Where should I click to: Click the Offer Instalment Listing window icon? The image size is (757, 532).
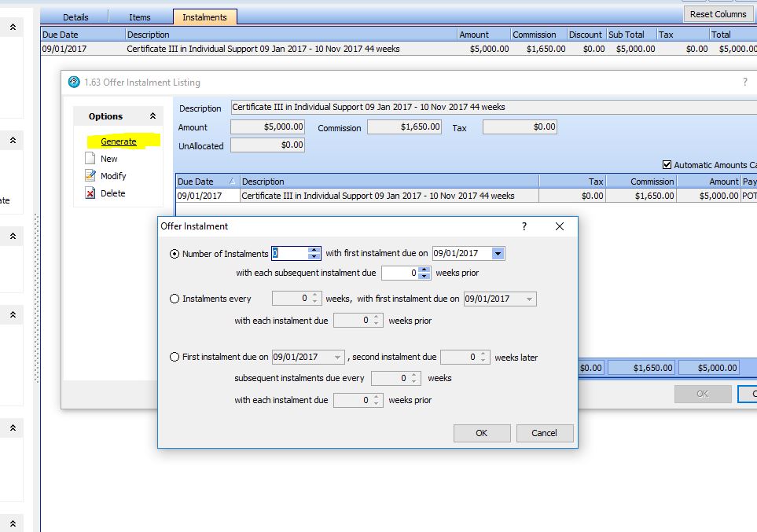click(x=74, y=83)
